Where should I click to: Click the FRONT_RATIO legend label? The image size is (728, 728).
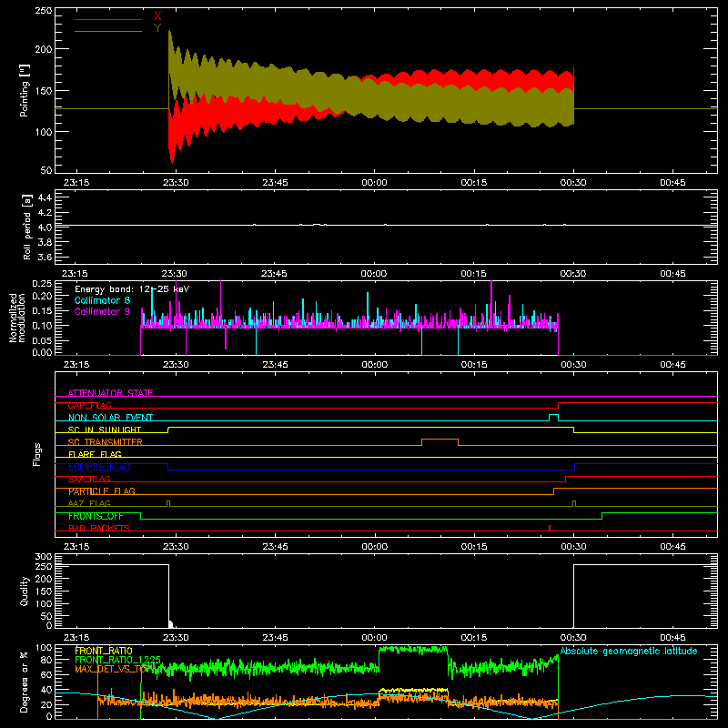pos(104,651)
